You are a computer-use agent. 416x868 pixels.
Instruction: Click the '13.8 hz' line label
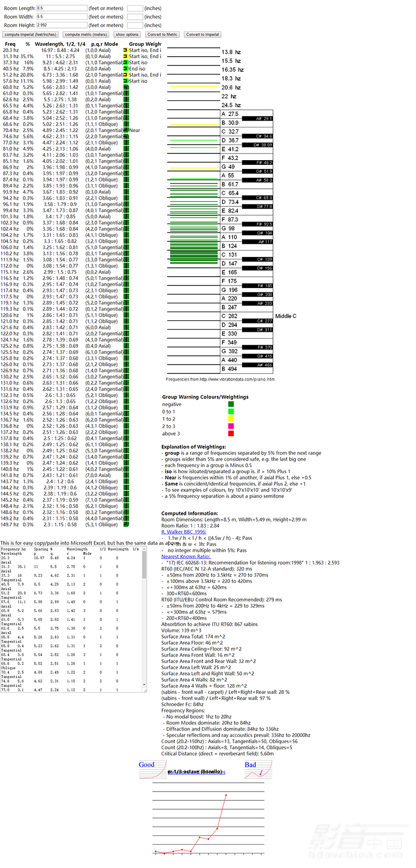231,52
